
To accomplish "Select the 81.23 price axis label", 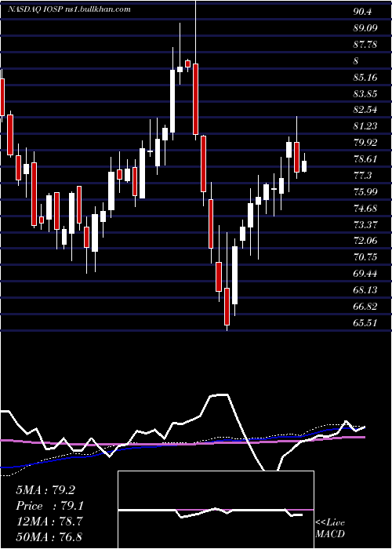I will pyautogui.click(x=365, y=126).
